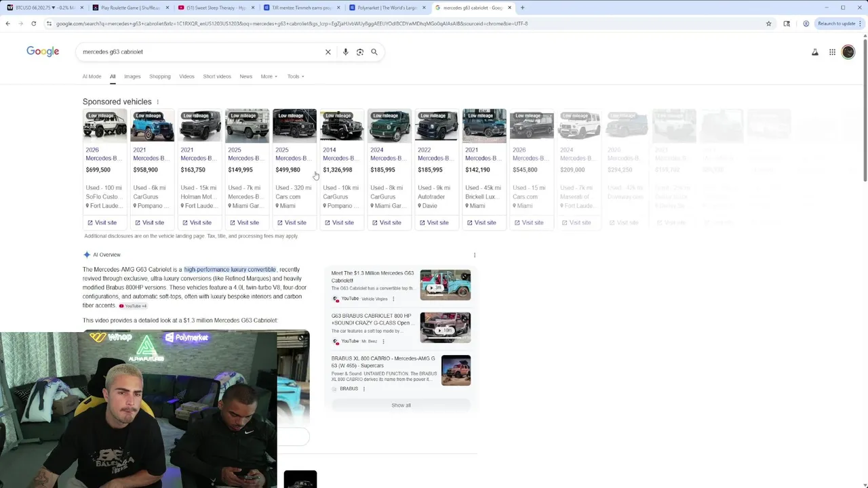Image resolution: width=868 pixels, height=488 pixels.
Task: Open Meet The $1.3 Million G63 video thumbnail
Action: click(x=445, y=285)
